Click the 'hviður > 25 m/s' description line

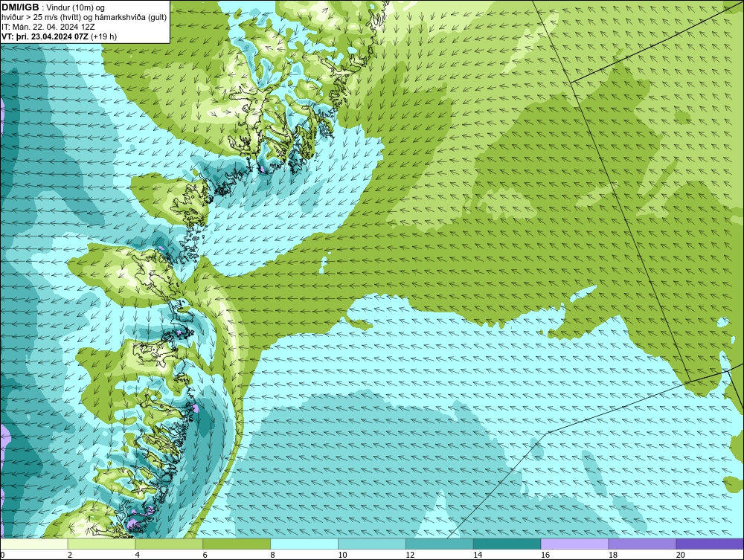[84, 17]
